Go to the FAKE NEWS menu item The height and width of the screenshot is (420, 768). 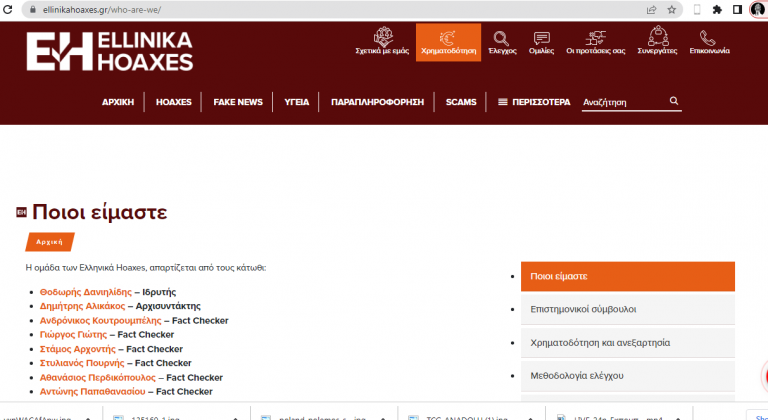(x=238, y=102)
